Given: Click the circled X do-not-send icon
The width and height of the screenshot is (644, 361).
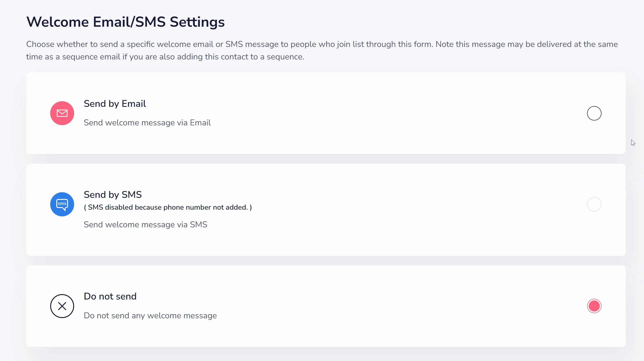Looking at the screenshot, I should pyautogui.click(x=62, y=306).
